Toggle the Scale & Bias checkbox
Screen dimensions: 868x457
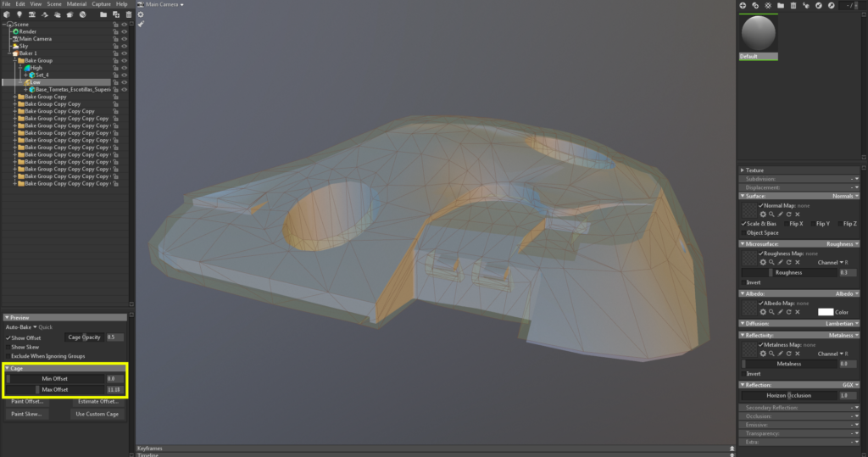click(x=743, y=224)
